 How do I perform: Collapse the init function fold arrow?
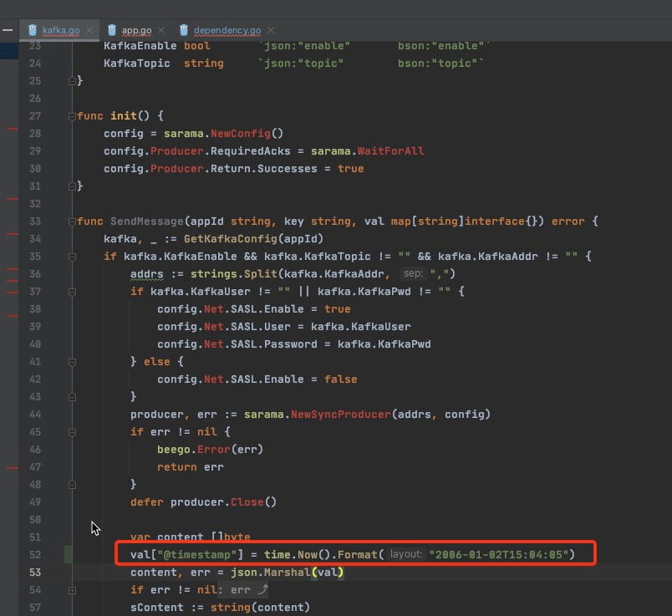(72, 115)
